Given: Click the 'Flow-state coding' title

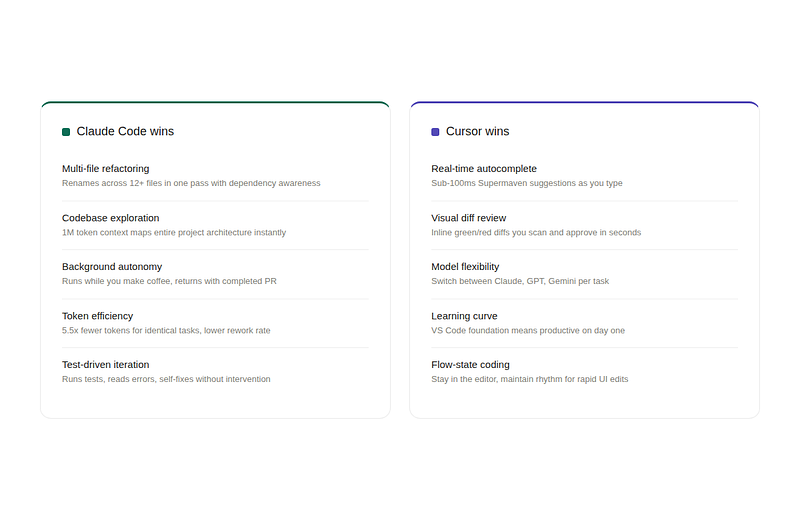Looking at the screenshot, I should pos(470,365).
